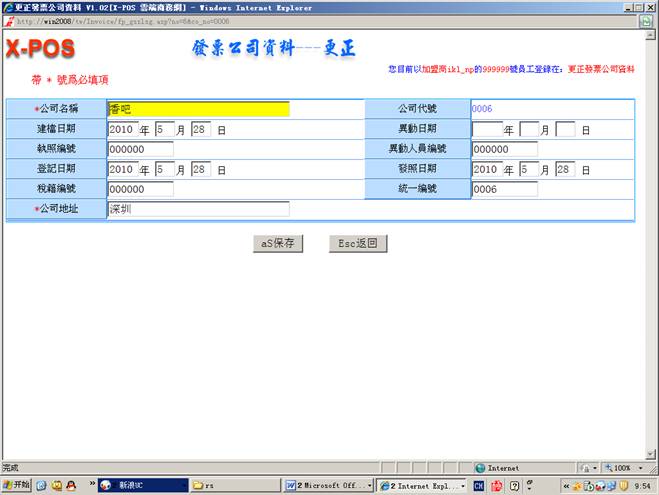Click the 異動人員編號 input field
Viewport: 659px width, 495px height.
(504, 149)
